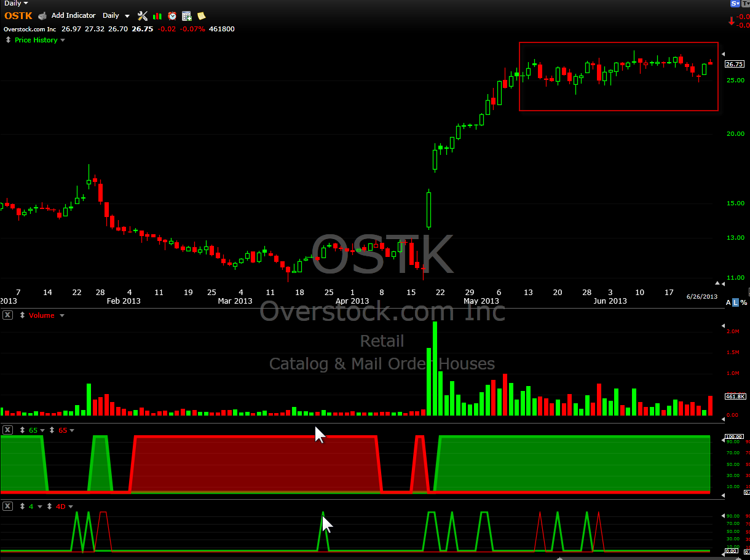Click the red 65 indicator label

tap(63, 430)
